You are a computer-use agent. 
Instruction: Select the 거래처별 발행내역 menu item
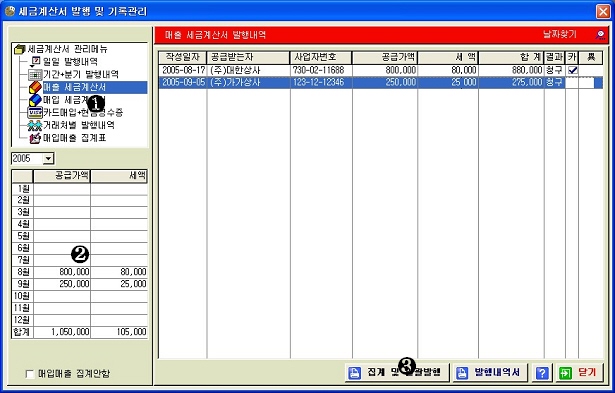pyautogui.click(x=79, y=126)
